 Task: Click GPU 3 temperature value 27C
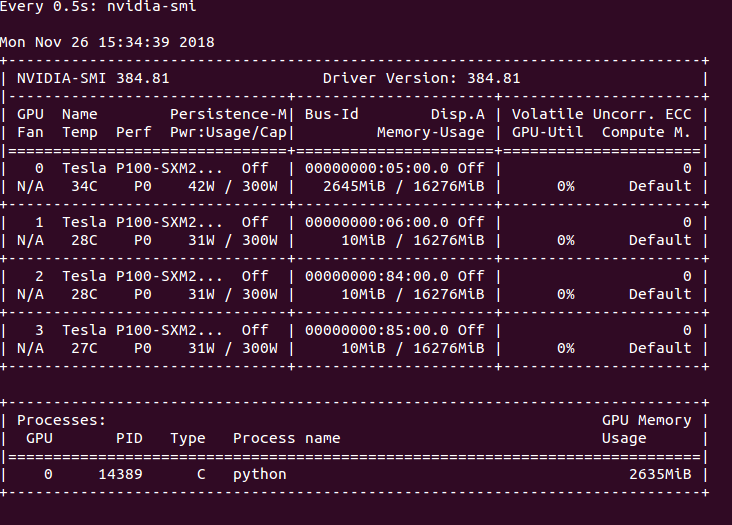[79, 348]
